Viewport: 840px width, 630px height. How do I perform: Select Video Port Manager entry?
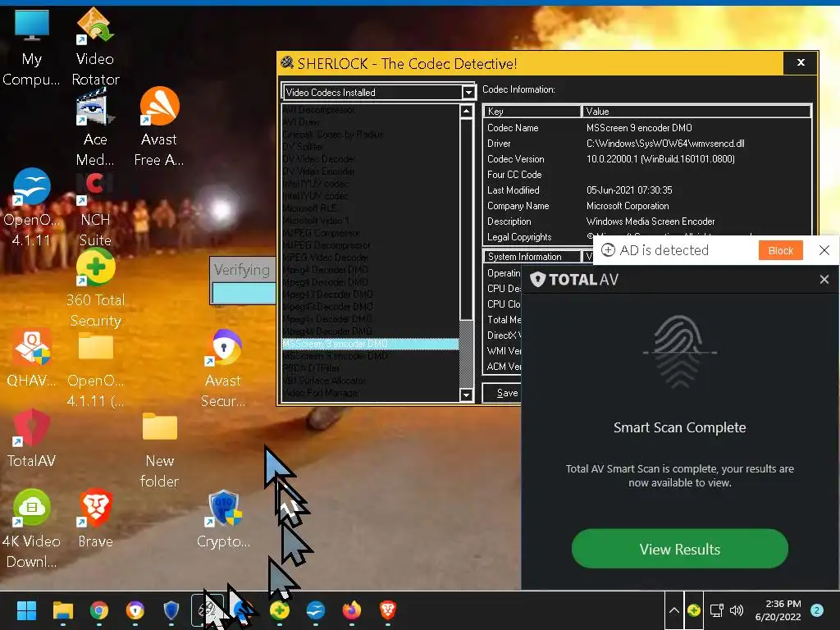click(371, 393)
